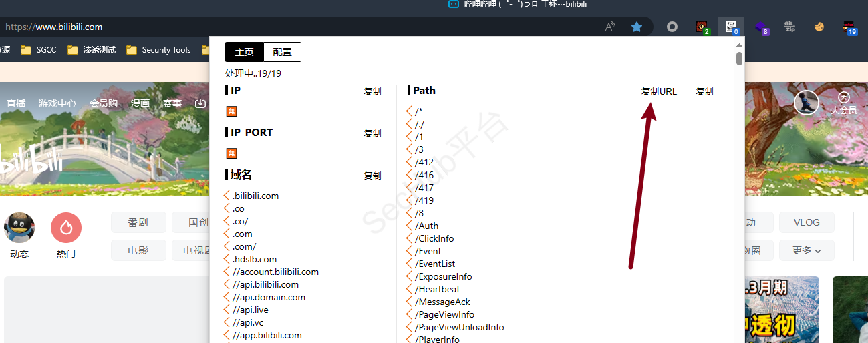
Task: Open the 动态 penguin avatar icon
Action: (x=19, y=228)
